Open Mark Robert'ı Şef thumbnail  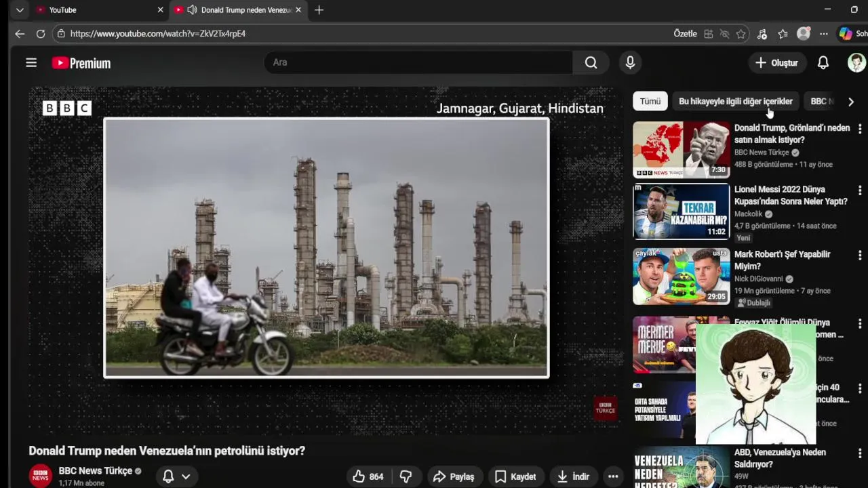point(682,276)
